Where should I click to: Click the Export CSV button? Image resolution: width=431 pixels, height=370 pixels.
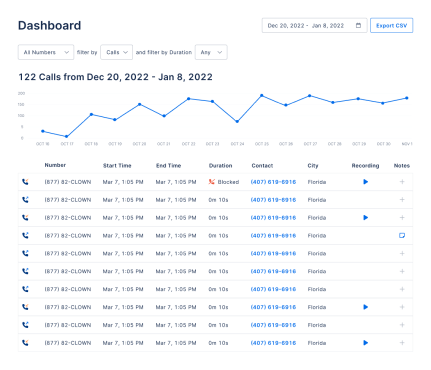[391, 25]
